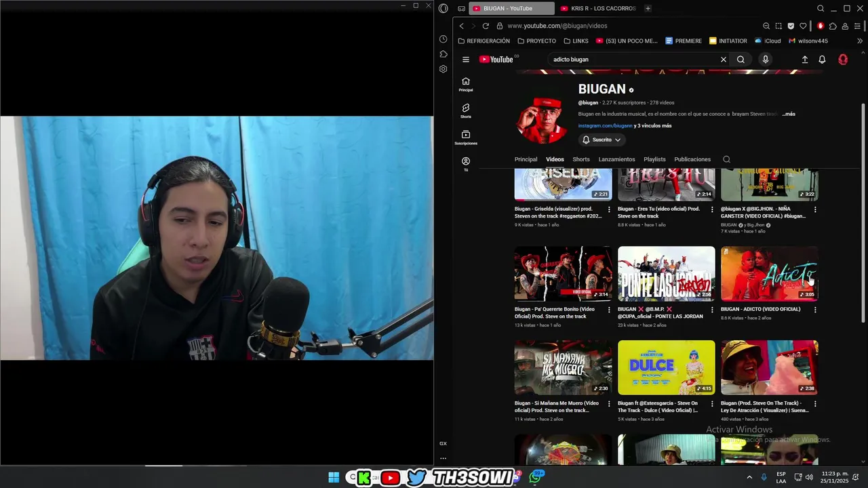Viewport: 868px width, 488px height.
Task: Open options for ADICTO video
Action: click(x=815, y=310)
